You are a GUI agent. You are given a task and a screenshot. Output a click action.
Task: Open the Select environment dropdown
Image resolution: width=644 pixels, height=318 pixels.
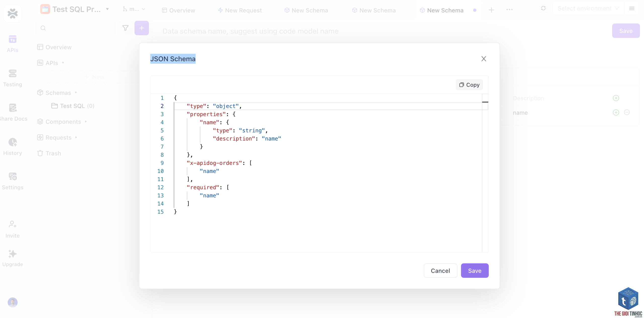[588, 8]
